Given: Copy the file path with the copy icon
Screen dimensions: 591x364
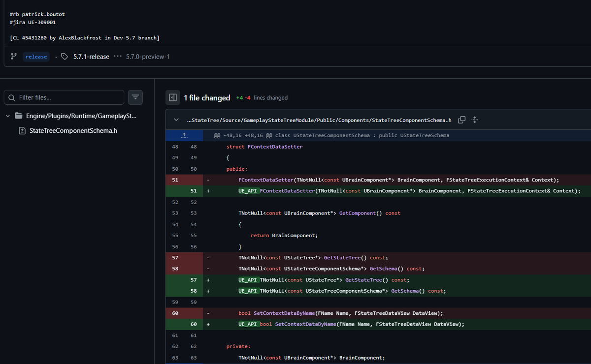Looking at the screenshot, I should point(461,120).
